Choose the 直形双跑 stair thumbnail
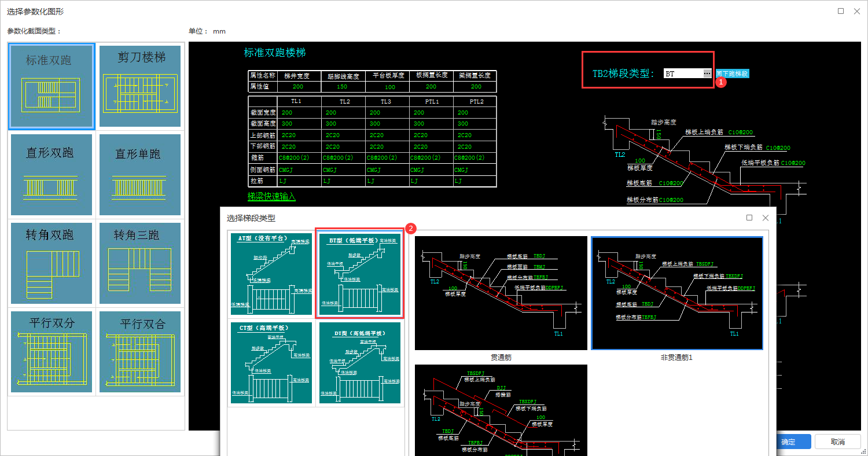Viewport: 868px width, 456px height. [51, 175]
